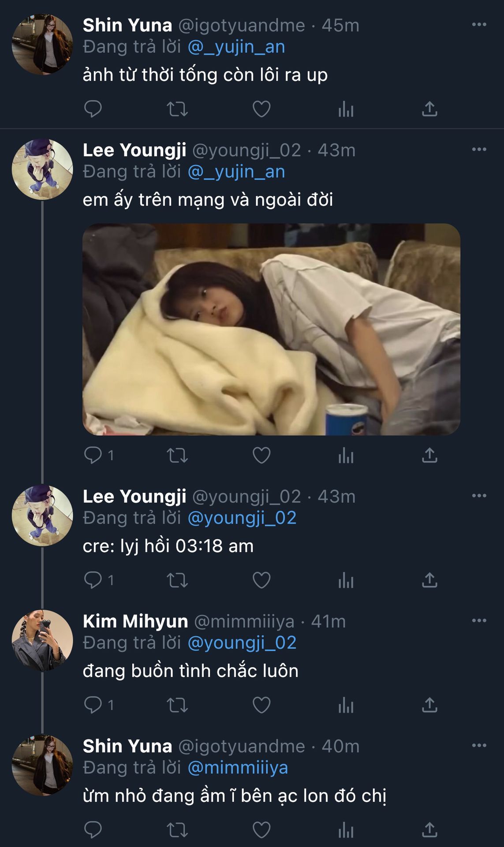Share Lee Youngji's photo tweet
The height and width of the screenshot is (847, 504).
pos(429,455)
